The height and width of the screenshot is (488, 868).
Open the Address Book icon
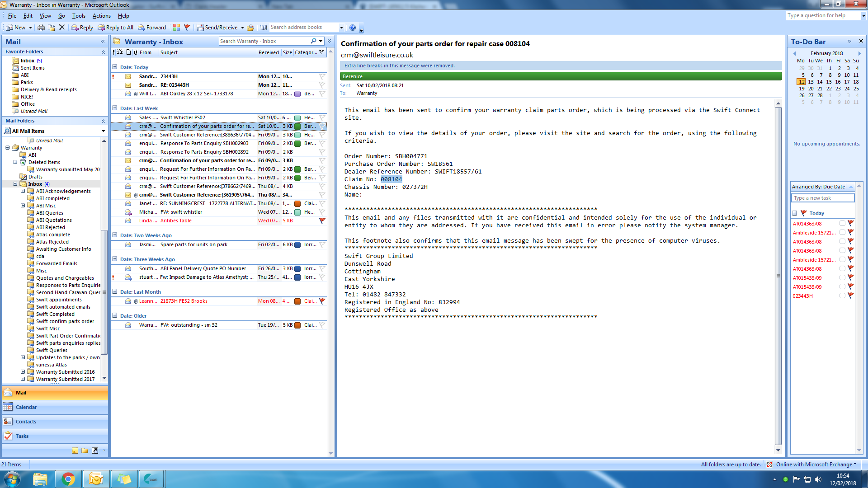[x=263, y=28]
